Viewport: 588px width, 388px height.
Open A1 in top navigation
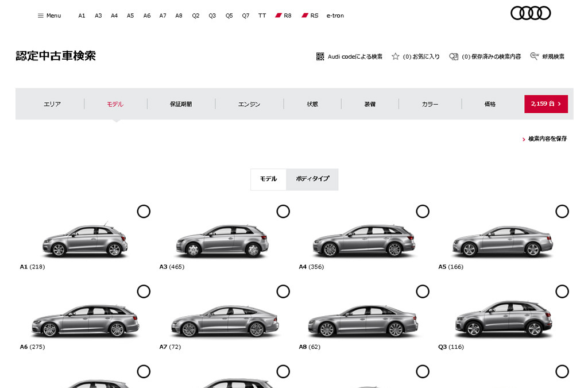(82, 16)
